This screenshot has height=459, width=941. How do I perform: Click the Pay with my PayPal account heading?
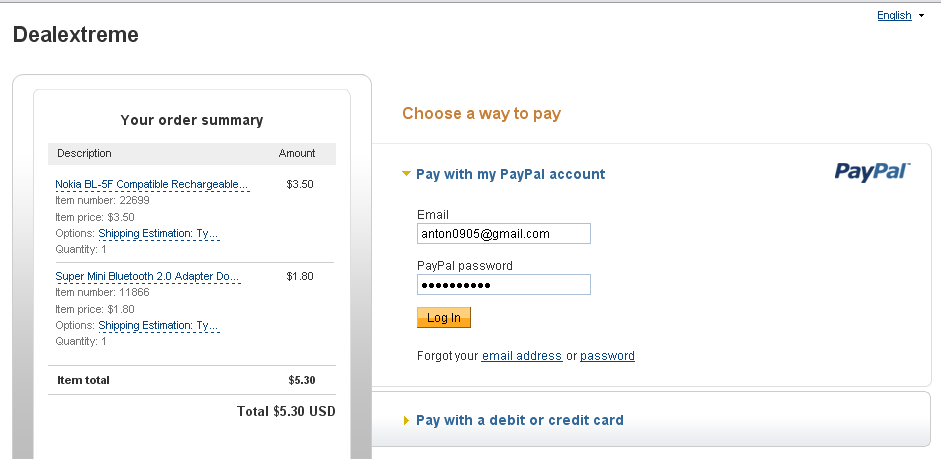(510, 174)
